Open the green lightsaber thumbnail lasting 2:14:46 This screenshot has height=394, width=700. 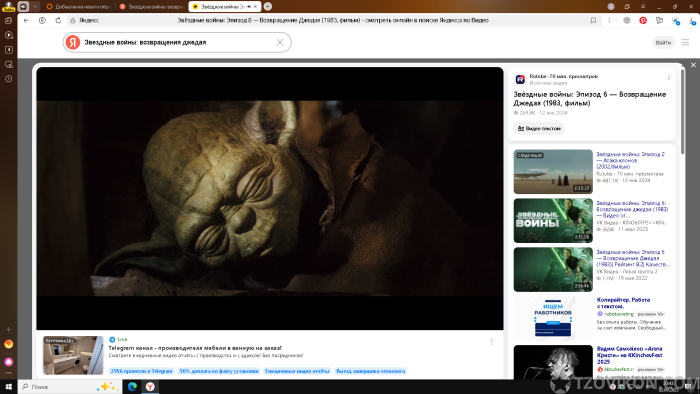pyautogui.click(x=553, y=270)
